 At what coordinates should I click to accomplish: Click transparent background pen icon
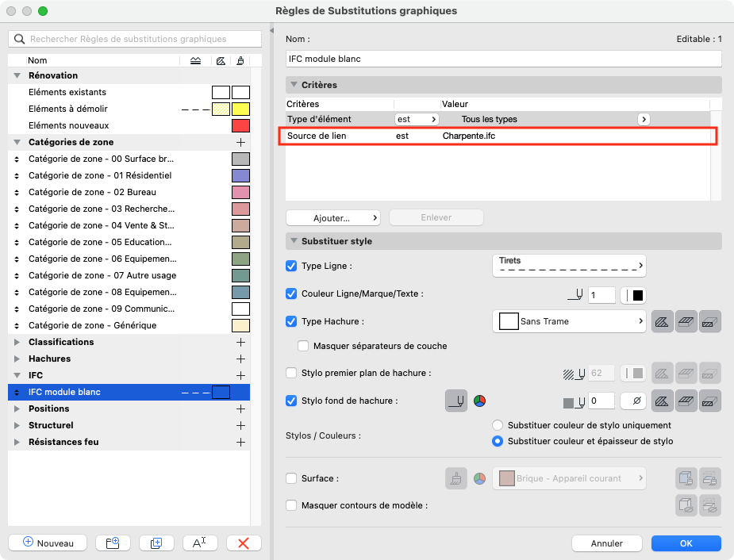coord(633,401)
